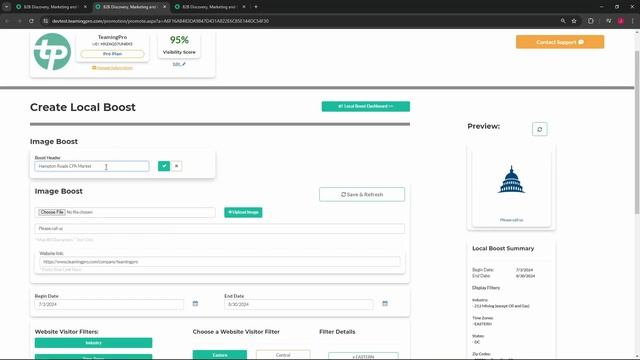Open the browser profile avatar
640x360 pixels.
pos(620,21)
